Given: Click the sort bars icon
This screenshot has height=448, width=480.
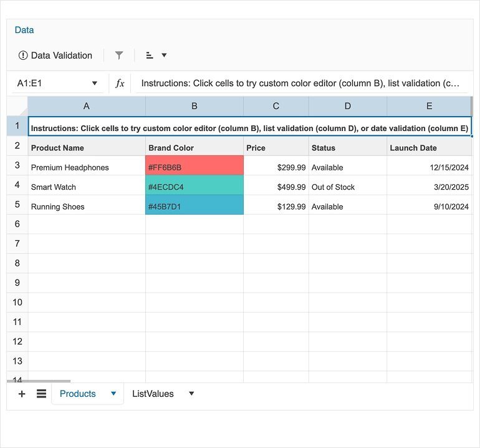Looking at the screenshot, I should (x=150, y=56).
